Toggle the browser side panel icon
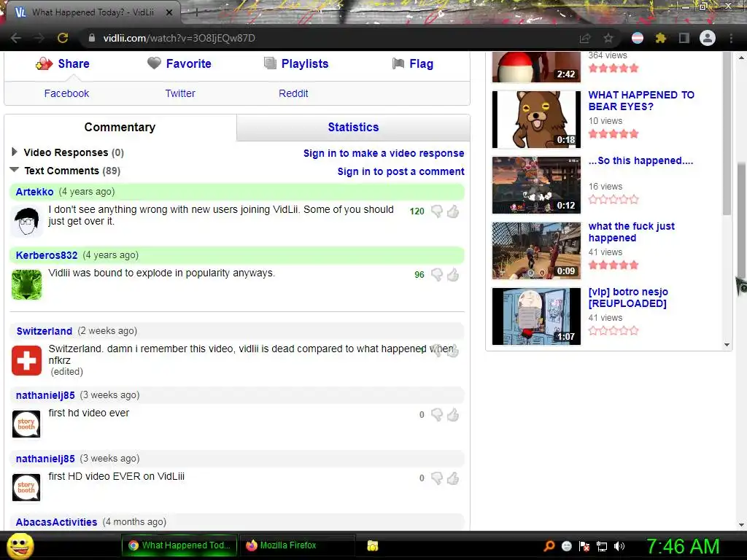This screenshot has height=560, width=747. 684,38
